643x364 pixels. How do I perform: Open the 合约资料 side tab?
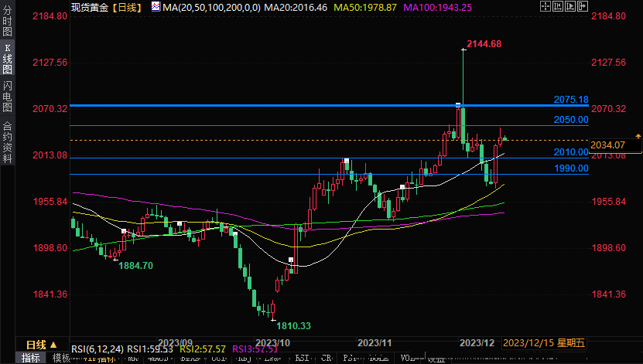tap(7, 141)
